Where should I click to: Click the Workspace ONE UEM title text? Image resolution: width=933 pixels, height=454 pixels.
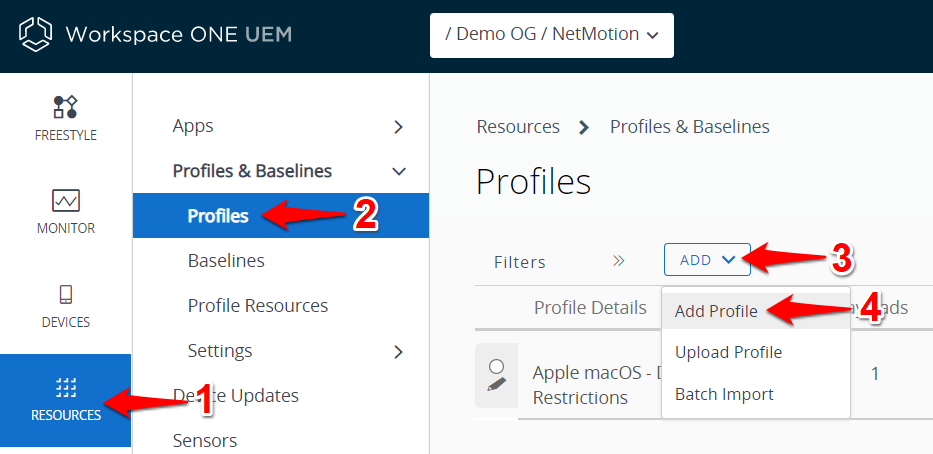[179, 35]
